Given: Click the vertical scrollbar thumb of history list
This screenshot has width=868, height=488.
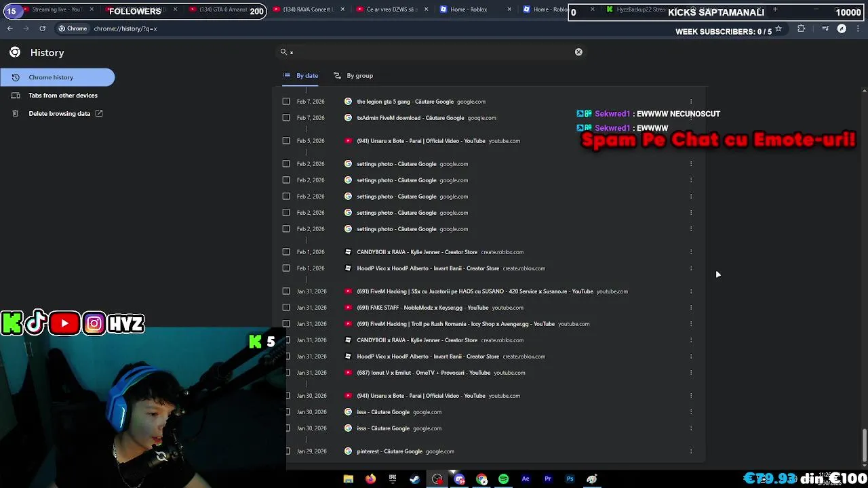Looking at the screenshot, I should [864, 445].
